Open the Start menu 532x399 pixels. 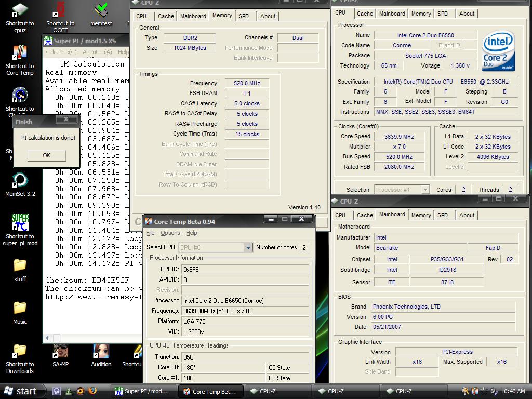pos(21,391)
